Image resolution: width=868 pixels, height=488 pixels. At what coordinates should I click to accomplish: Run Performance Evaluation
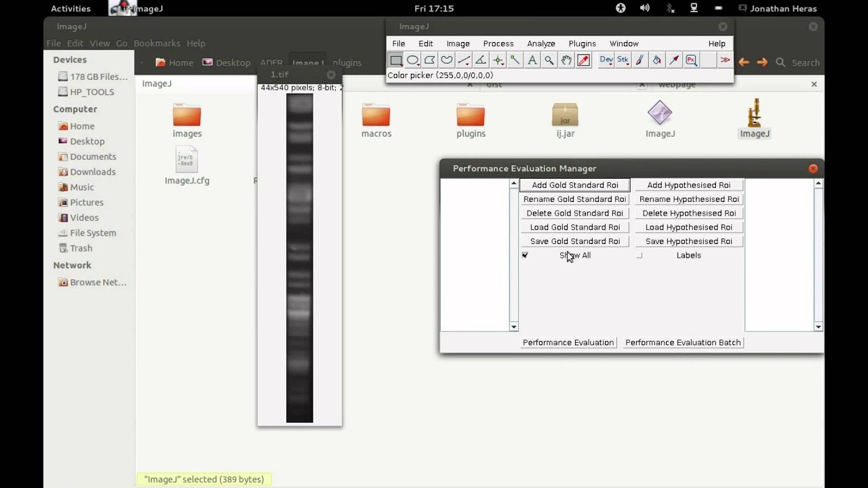(x=568, y=342)
